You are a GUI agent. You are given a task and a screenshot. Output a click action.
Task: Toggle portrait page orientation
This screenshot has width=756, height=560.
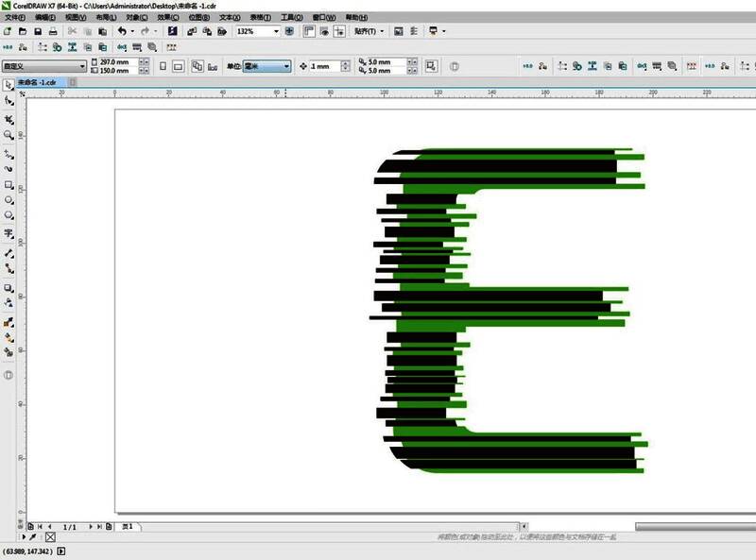(163, 66)
